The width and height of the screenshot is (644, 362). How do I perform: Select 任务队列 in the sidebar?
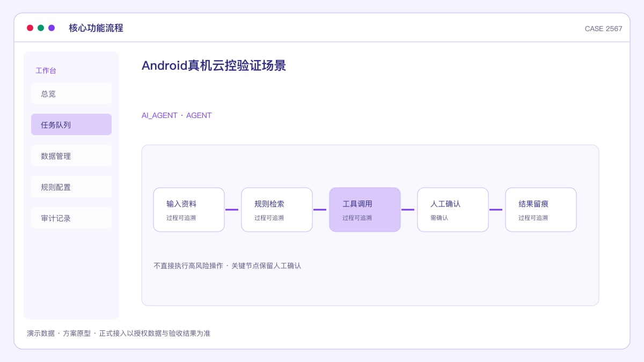coord(71,124)
